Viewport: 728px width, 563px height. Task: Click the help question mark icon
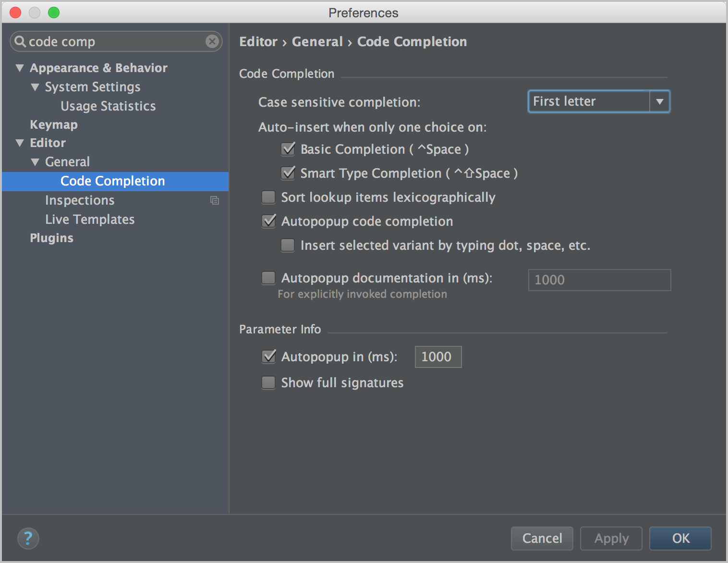[28, 538]
